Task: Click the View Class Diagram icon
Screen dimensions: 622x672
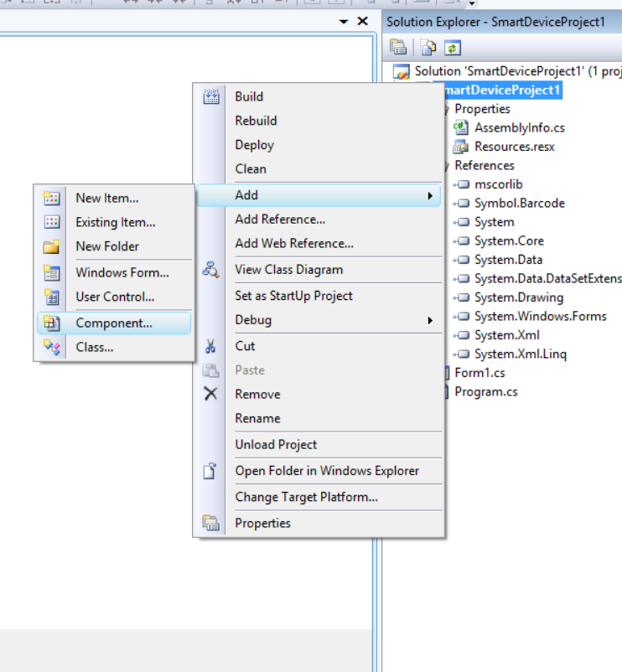Action: (211, 270)
